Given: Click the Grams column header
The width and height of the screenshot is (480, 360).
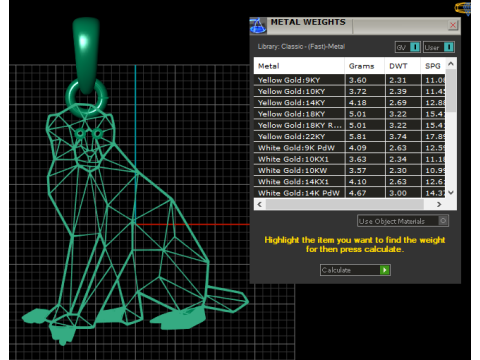Looking at the screenshot, I should (365, 66).
